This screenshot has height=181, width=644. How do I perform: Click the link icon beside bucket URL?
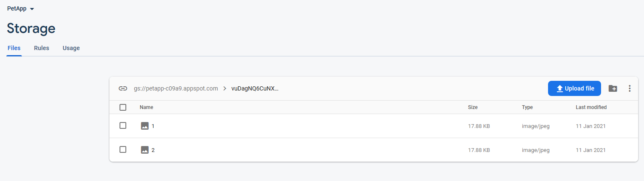(x=123, y=88)
